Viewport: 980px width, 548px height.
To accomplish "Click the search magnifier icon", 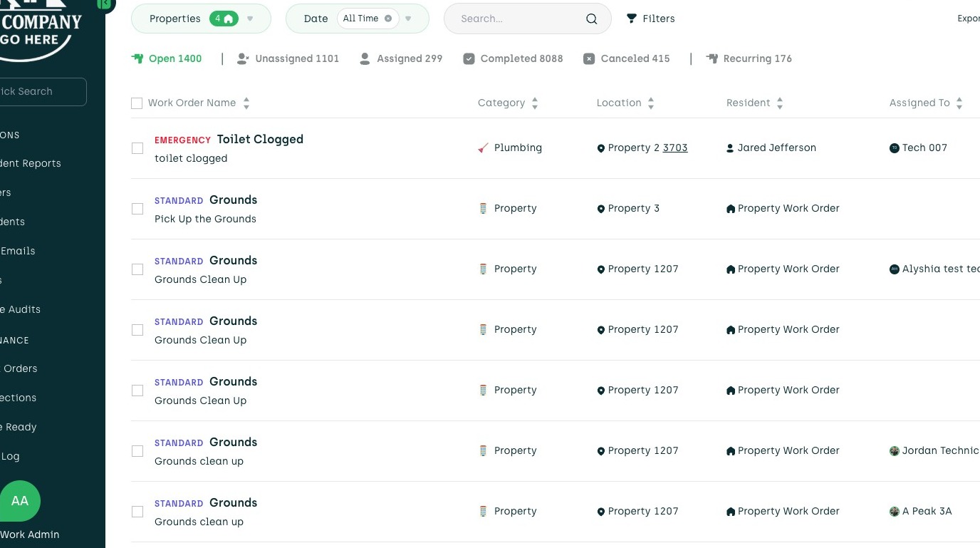I will [591, 19].
